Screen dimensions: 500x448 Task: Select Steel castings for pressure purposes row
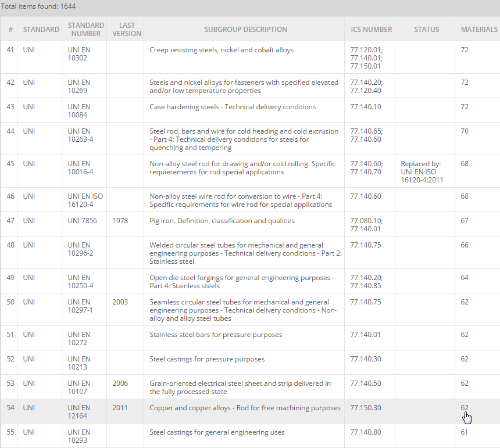[207, 359]
